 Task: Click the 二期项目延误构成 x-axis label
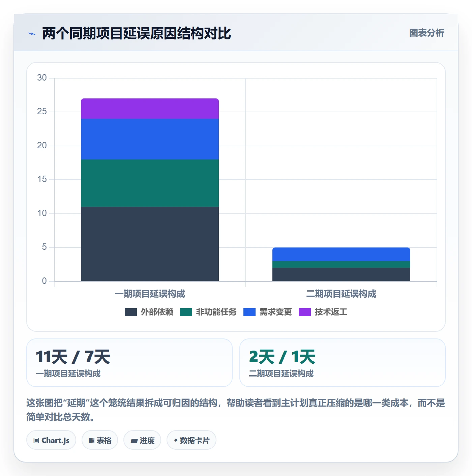pos(341,294)
